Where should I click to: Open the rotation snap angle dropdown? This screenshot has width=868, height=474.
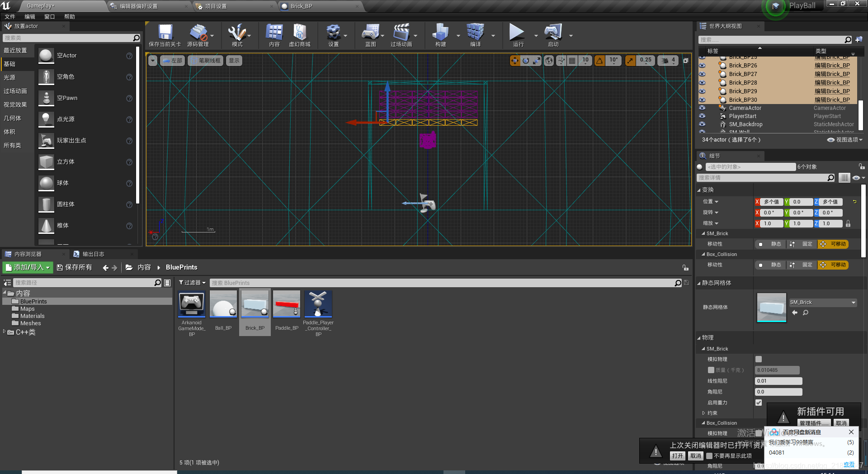[613, 61]
